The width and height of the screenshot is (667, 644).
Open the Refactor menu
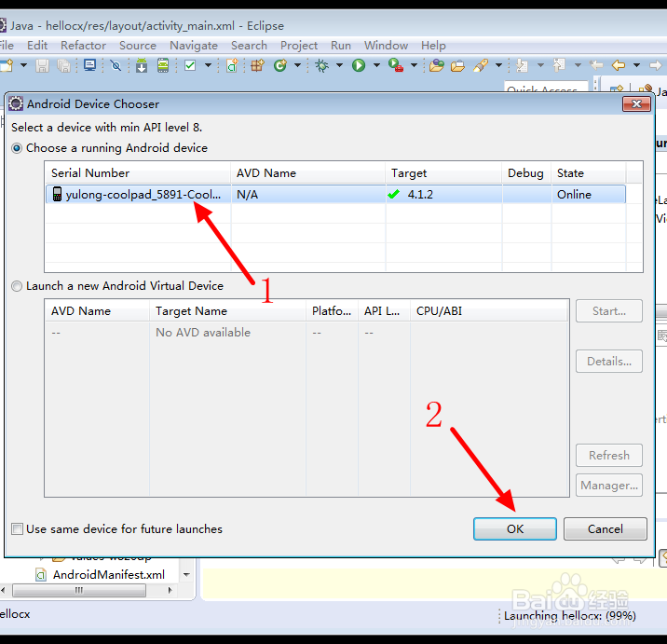83,45
